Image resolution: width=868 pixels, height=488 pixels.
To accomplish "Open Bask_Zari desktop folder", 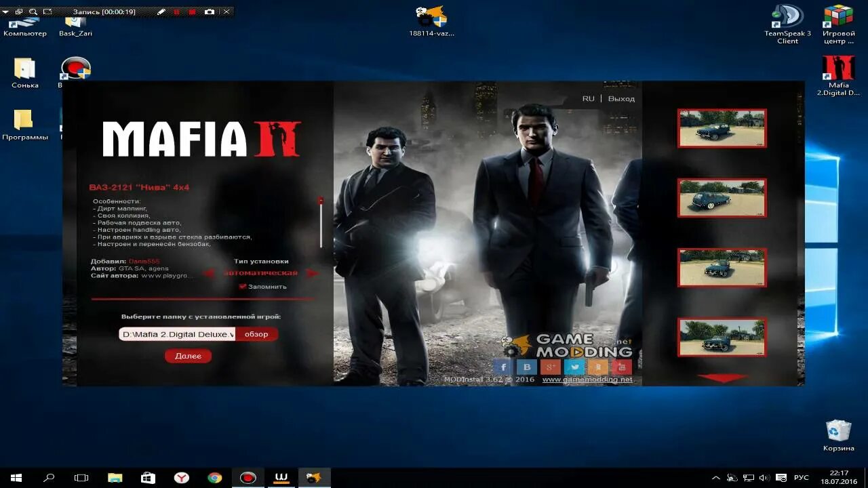I will (x=75, y=28).
